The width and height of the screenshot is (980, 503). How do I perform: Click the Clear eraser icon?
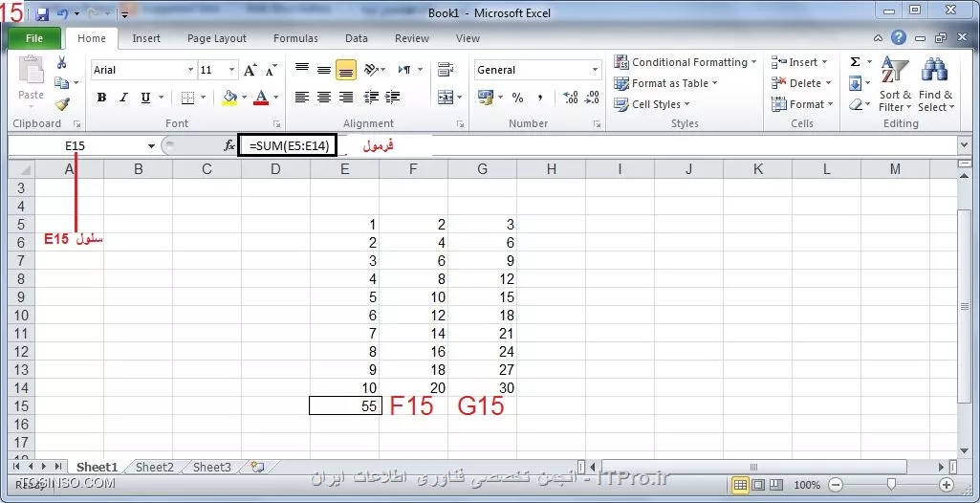click(855, 104)
